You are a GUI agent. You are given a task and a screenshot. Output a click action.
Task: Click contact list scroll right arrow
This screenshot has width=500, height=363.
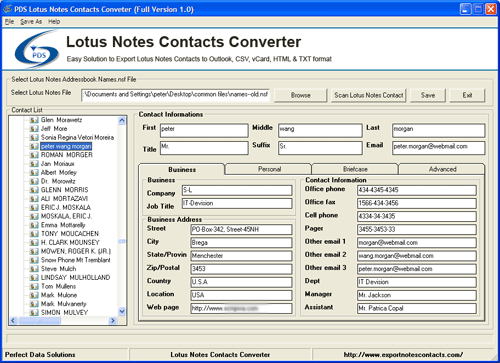pyautogui.click(x=113, y=321)
